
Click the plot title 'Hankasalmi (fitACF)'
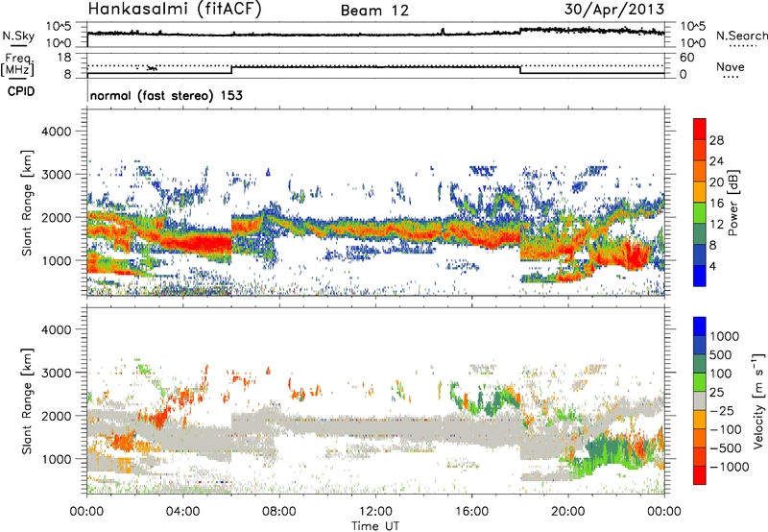[x=174, y=10]
